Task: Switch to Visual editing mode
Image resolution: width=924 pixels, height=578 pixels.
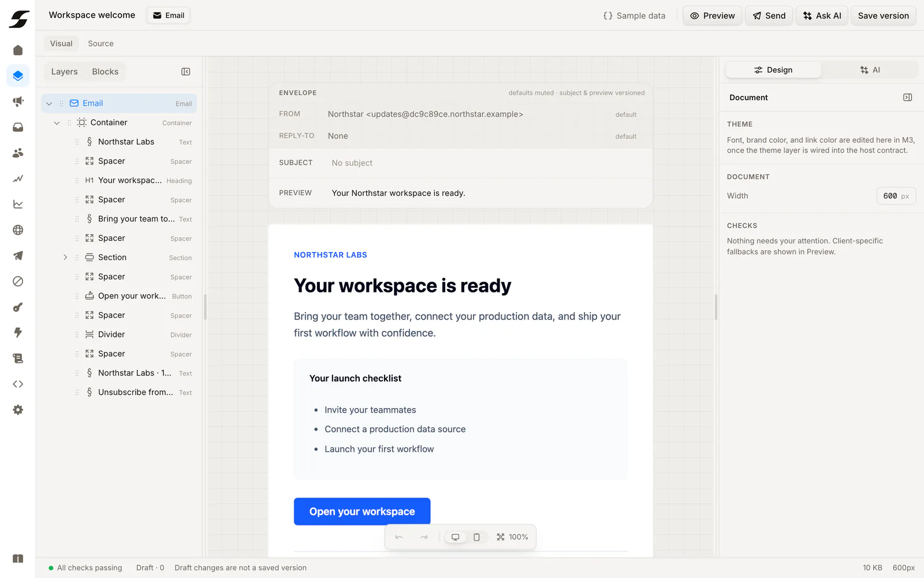Action: pos(61,43)
